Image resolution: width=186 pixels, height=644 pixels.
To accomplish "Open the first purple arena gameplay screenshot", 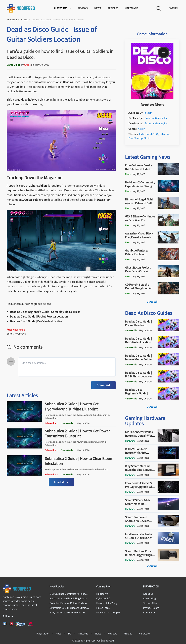I will coord(61,141).
